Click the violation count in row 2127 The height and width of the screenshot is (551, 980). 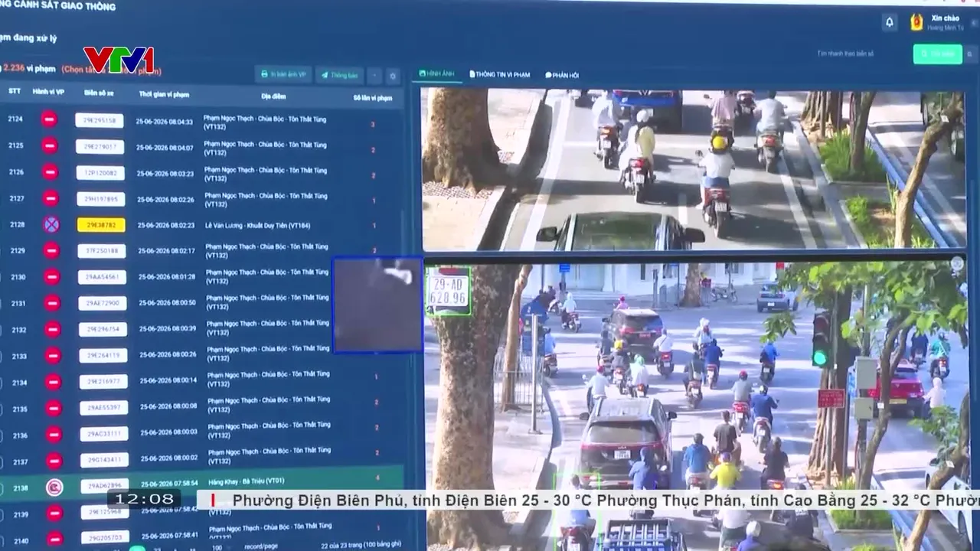(x=374, y=201)
